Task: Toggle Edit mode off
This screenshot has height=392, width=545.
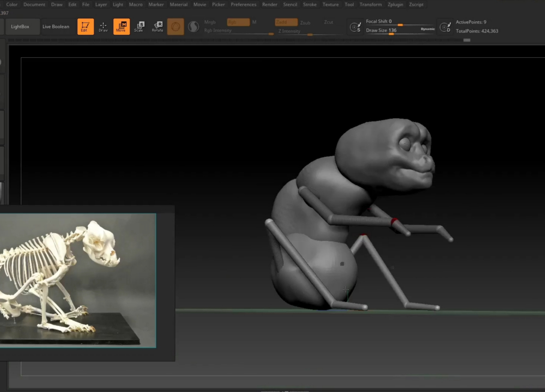Action: (85, 27)
